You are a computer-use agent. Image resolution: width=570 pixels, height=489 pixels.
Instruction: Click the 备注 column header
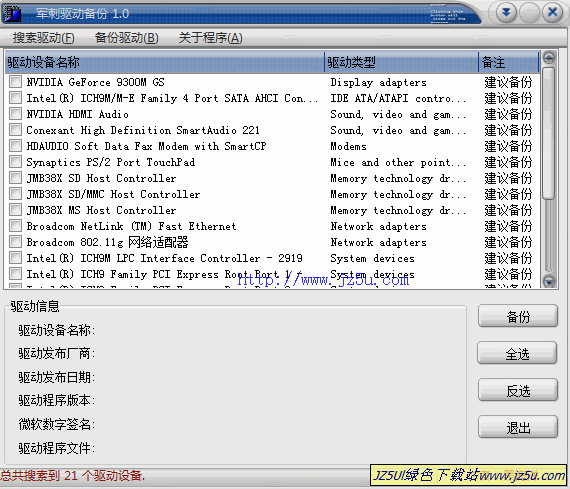pyautogui.click(x=509, y=62)
